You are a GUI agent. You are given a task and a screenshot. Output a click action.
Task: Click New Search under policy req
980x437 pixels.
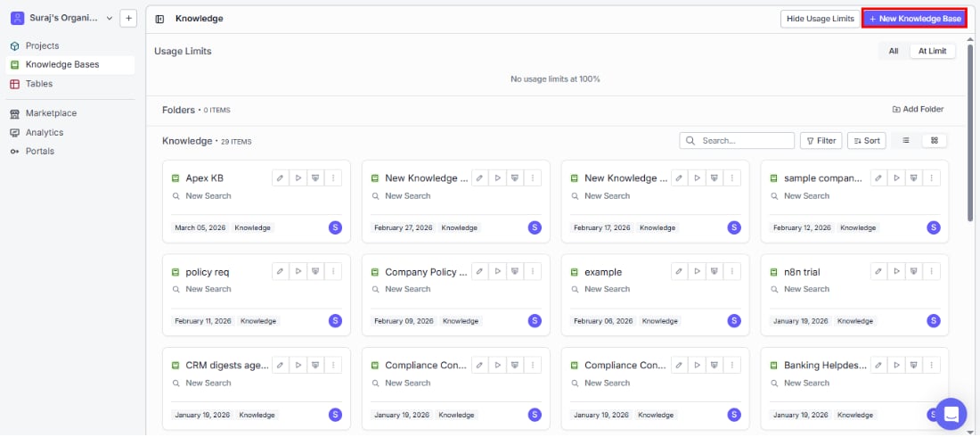point(208,289)
